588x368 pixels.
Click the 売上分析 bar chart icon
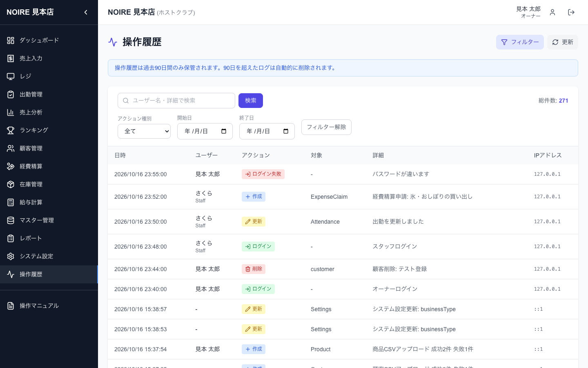pos(11,112)
